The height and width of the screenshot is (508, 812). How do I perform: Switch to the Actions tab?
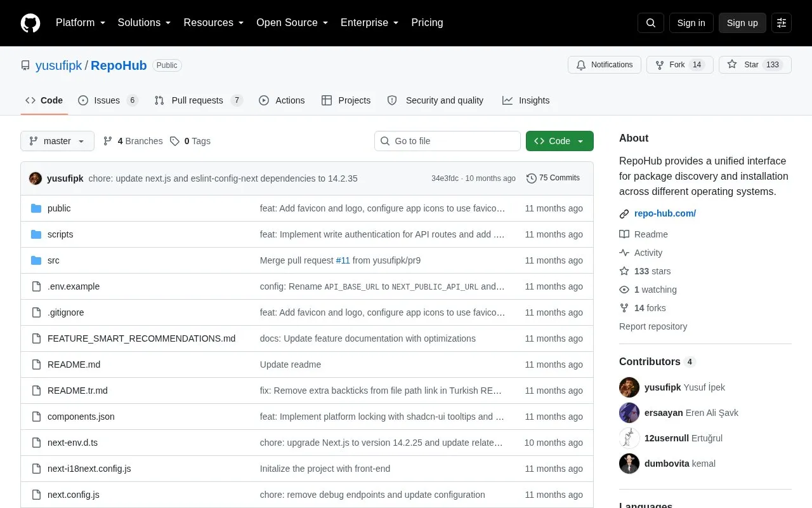[x=282, y=100]
